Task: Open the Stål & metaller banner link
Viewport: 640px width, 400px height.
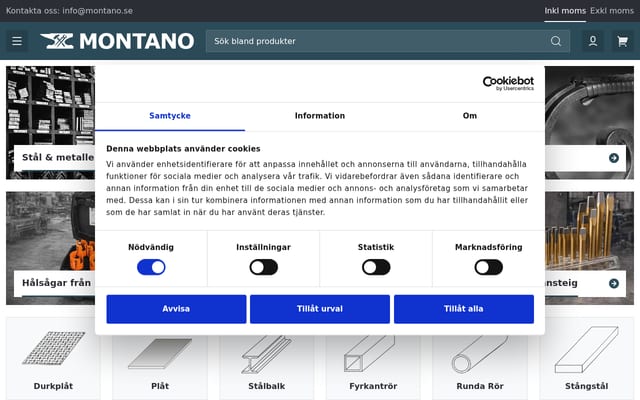Action: 58,158
